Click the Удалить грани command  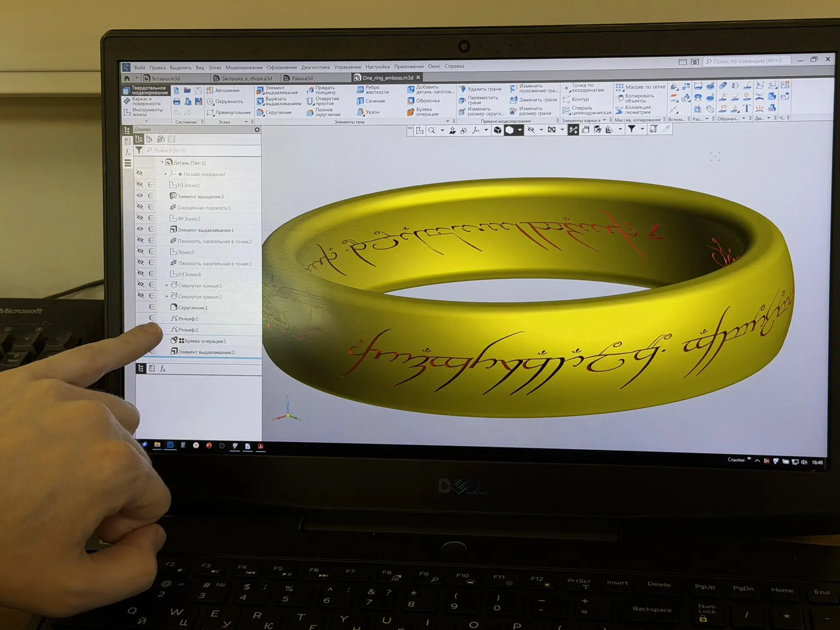[x=480, y=89]
